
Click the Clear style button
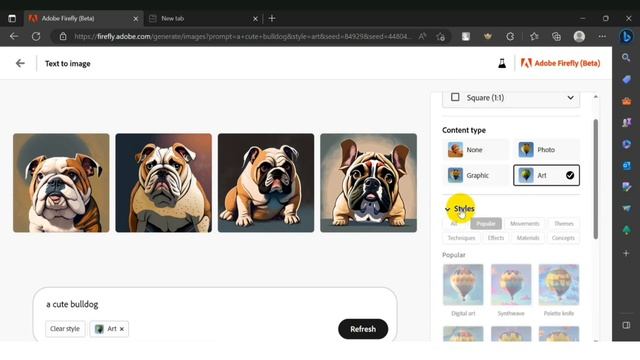pos(65,329)
